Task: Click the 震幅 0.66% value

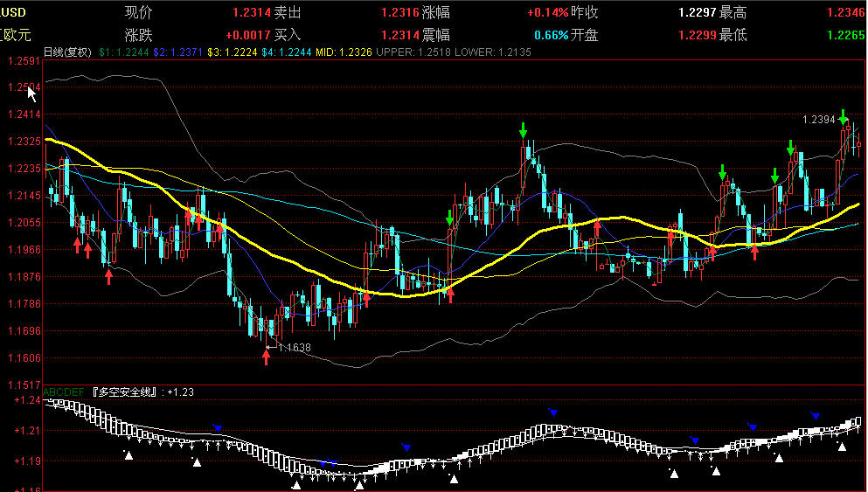Action: (x=552, y=35)
